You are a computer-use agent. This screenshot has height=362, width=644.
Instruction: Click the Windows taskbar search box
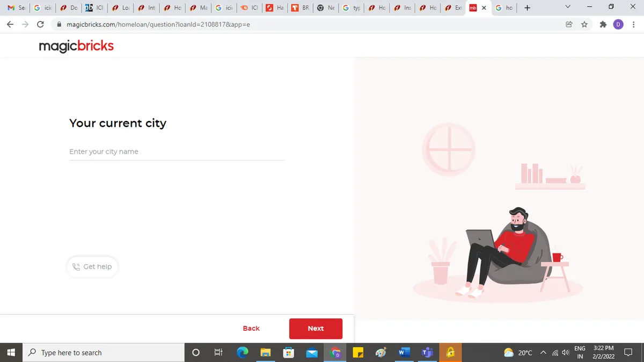click(x=105, y=352)
